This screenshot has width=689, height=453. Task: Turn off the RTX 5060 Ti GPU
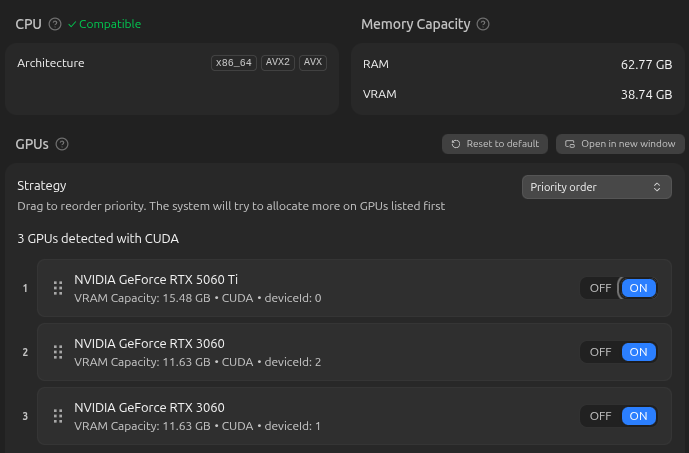600,288
